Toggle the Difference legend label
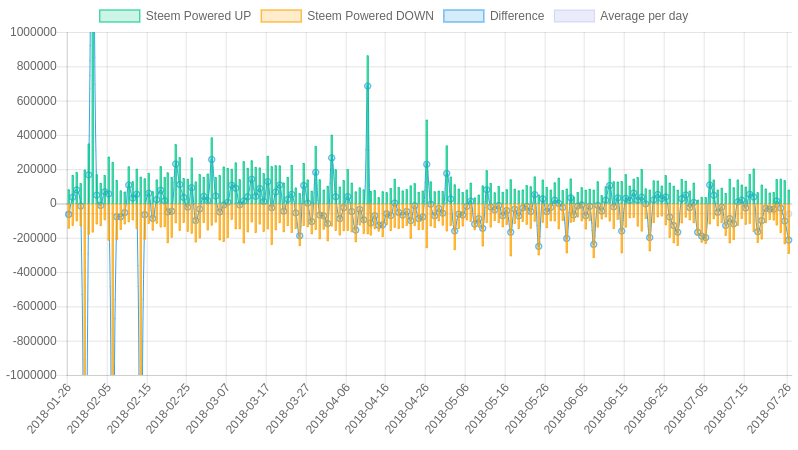This screenshot has height=450, width=798. (517, 16)
